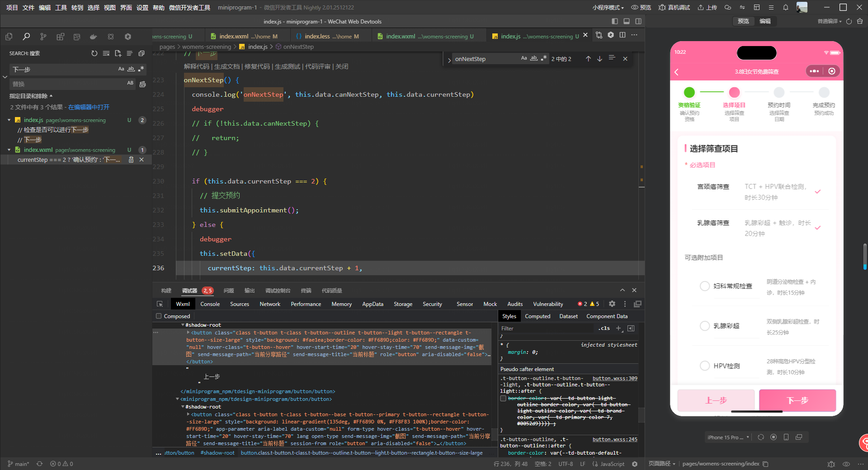Screen dimensions: 868x470
Task: Select the 妇科常规检查 radio option
Action: pyautogui.click(x=704, y=286)
